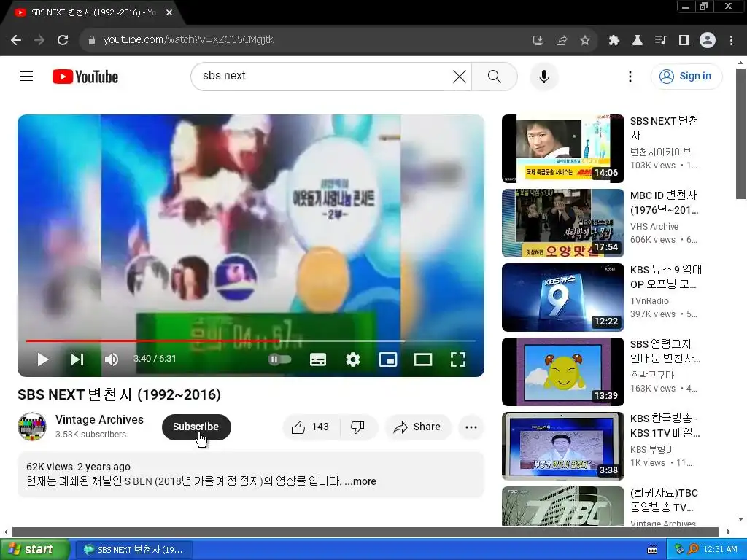Mute the video volume
747x560 pixels.
click(112, 359)
